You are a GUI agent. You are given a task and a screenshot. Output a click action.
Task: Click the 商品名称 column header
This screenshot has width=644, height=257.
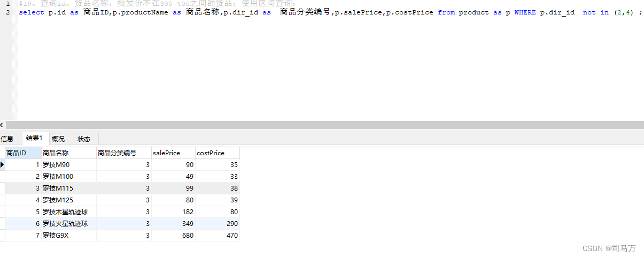(69, 153)
